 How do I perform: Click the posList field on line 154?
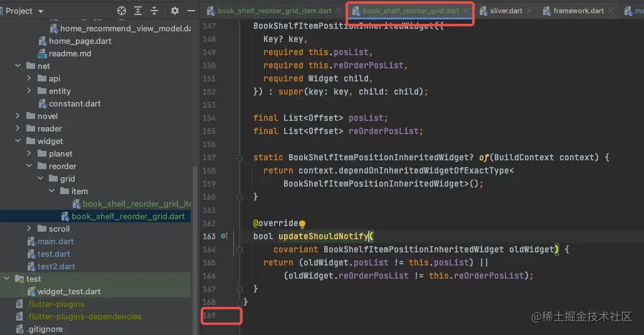[366, 118]
